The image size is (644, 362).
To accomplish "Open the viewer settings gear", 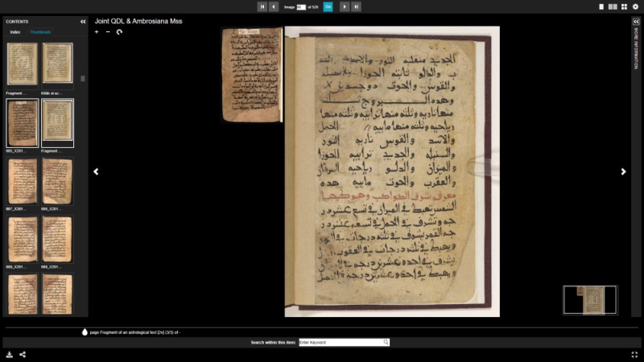I will coord(635,6).
